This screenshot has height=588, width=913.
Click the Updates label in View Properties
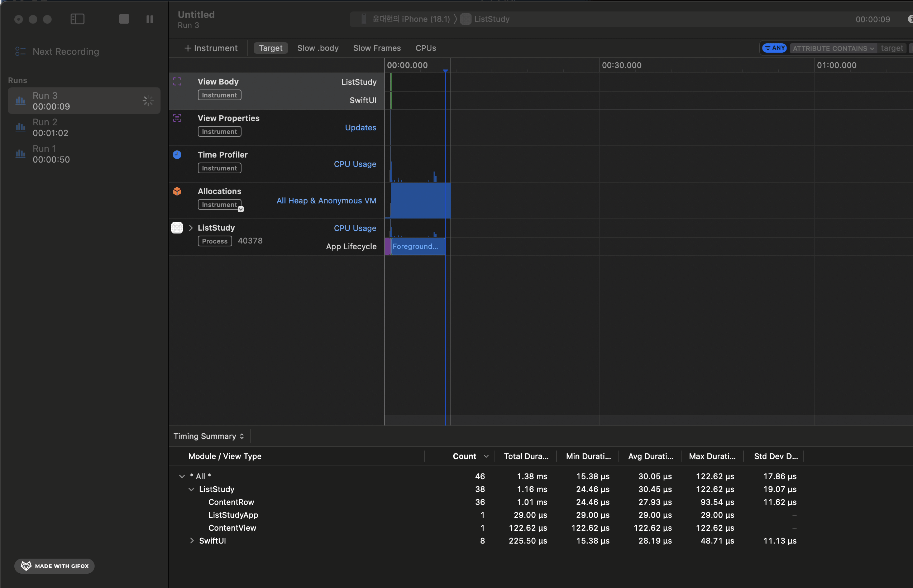[x=360, y=127]
